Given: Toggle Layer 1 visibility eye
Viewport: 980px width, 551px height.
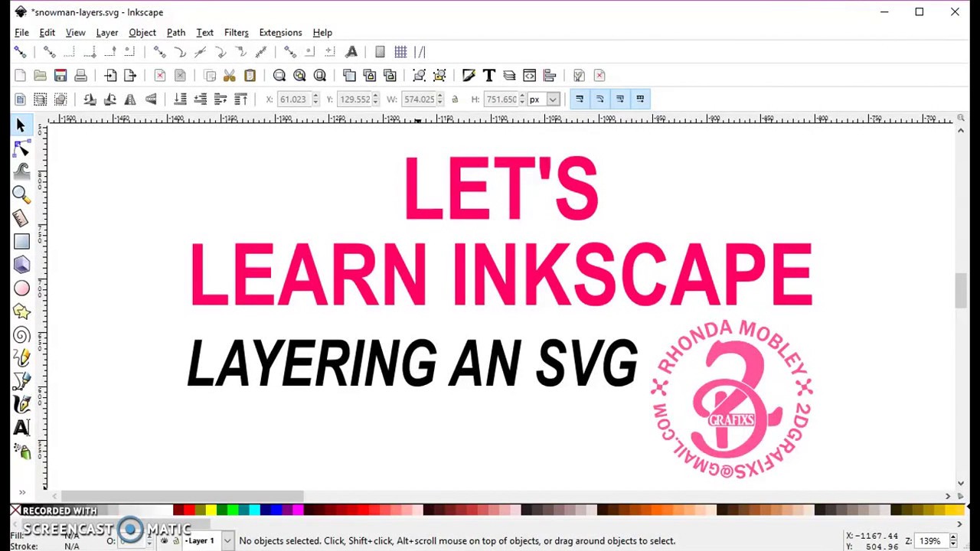Looking at the screenshot, I should click(x=164, y=541).
